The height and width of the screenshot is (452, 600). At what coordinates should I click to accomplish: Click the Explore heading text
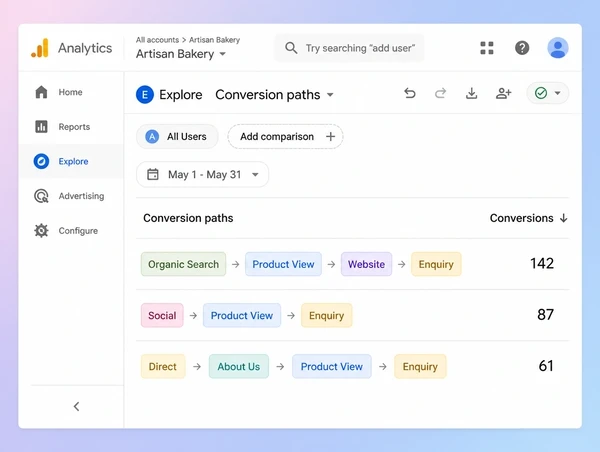point(181,95)
